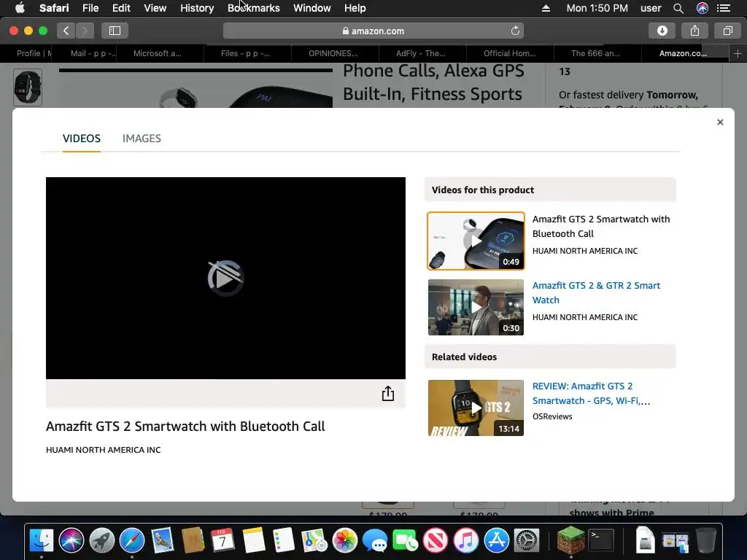Click the OSReviews channel name
This screenshot has width=747, height=560.
tap(552, 416)
